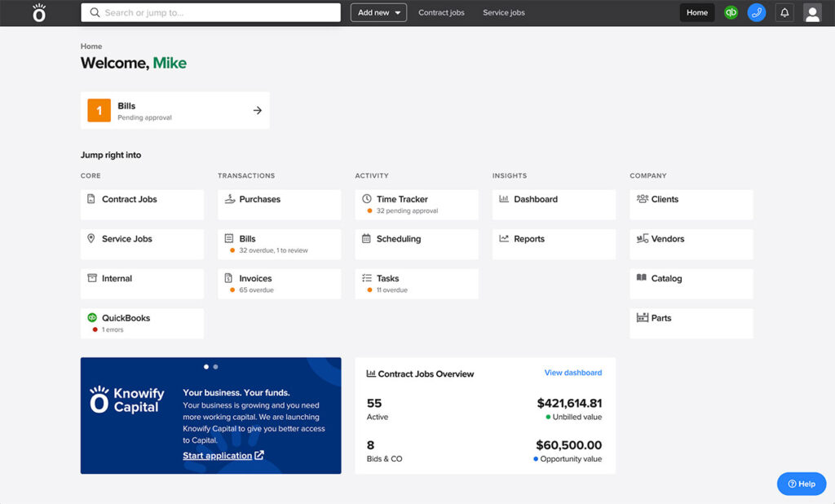Click the Invoices document icon
This screenshot has height=504, width=835.
coord(228,277)
